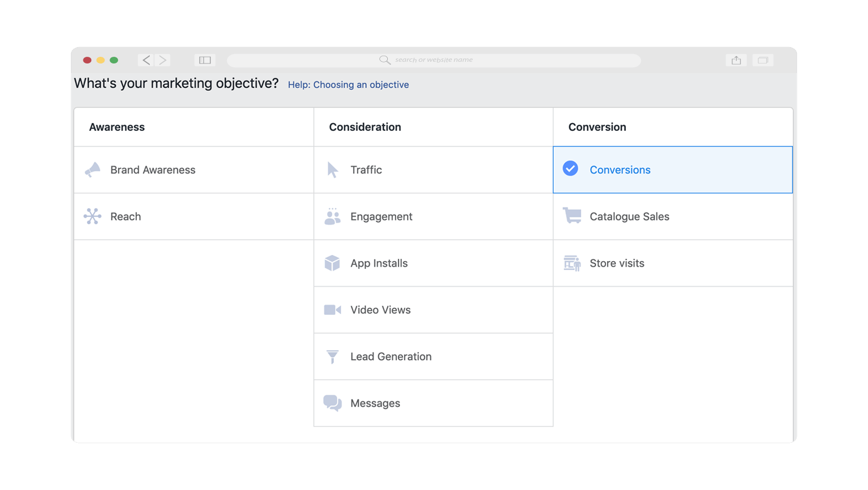This screenshot has width=868, height=490.
Task: Click the Awareness column heading
Action: tap(117, 127)
